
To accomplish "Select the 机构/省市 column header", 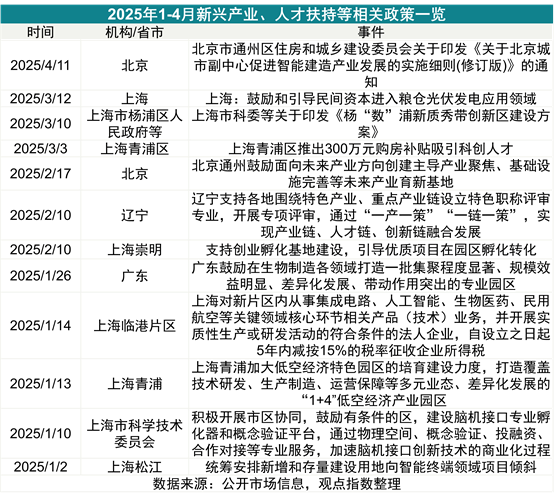I will tap(134, 33).
